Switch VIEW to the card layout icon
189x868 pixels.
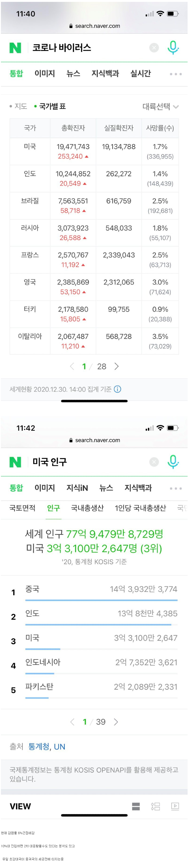136,806
